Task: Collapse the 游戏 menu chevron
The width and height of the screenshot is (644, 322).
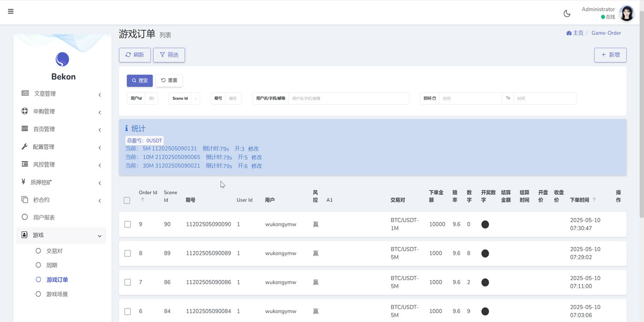Action: (100, 236)
